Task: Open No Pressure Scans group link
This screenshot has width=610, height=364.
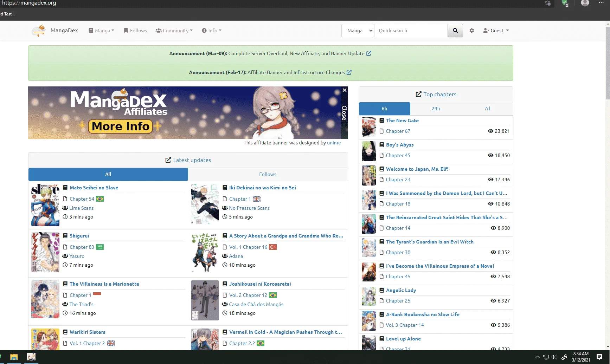Action: coord(249,208)
